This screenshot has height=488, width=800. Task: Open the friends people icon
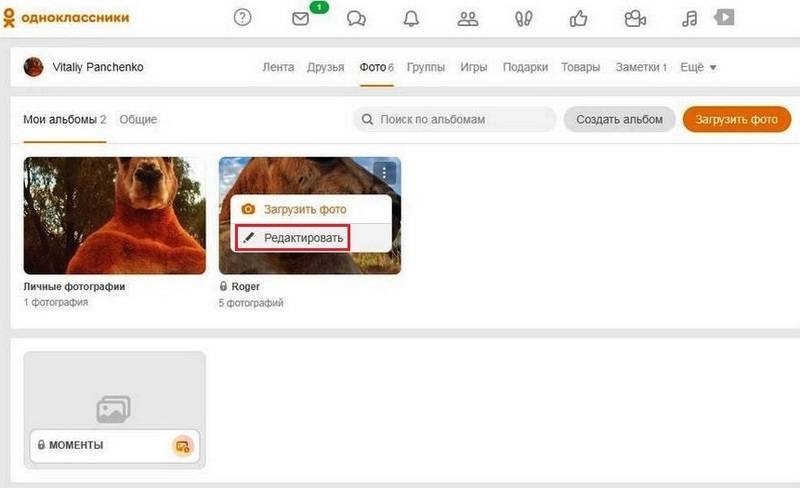[467, 19]
